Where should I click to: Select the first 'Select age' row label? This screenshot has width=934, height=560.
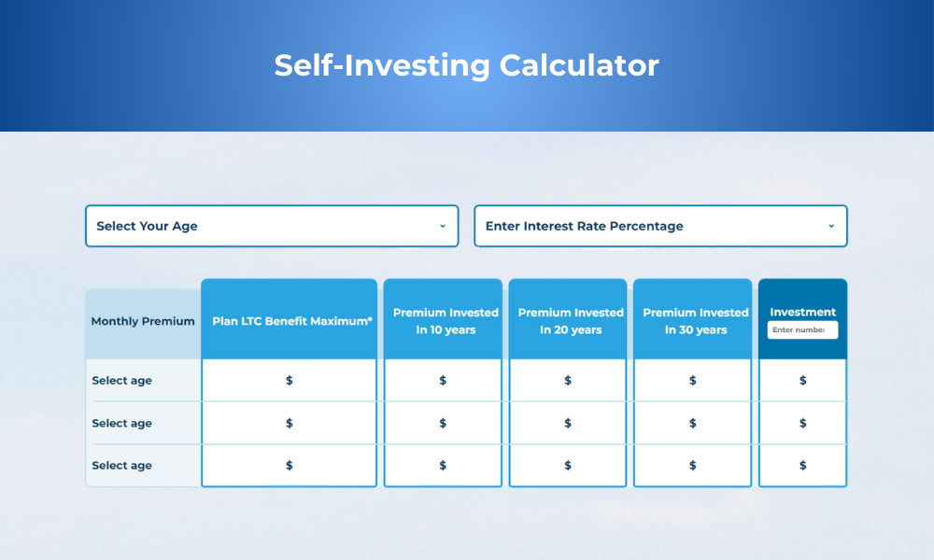pos(121,381)
